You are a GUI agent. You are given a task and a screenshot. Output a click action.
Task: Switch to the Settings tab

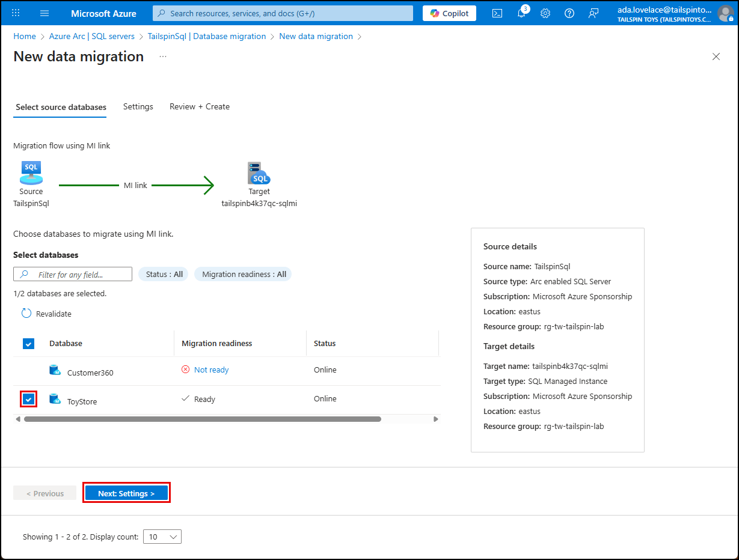(138, 106)
